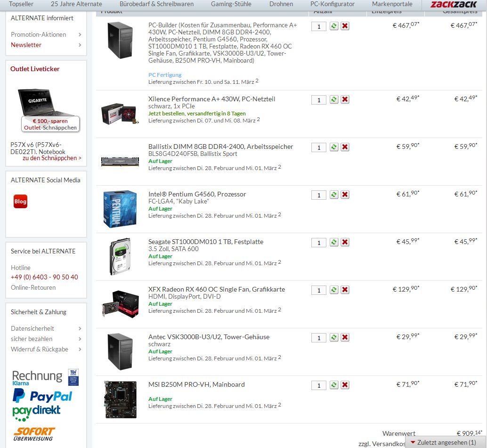Delete Xilence Performance A+ 430W from cart
The width and height of the screenshot is (487, 448).
(345, 100)
